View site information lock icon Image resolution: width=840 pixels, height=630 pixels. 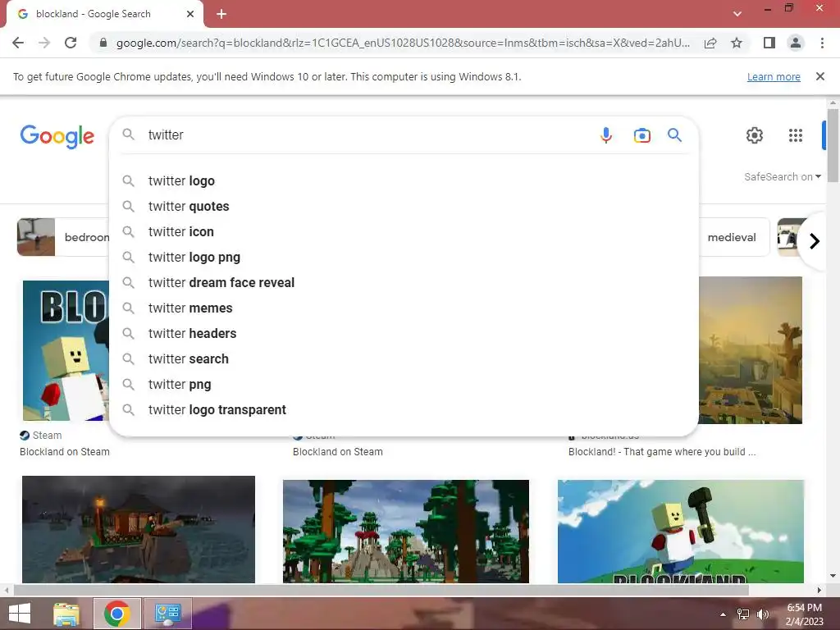point(103,43)
